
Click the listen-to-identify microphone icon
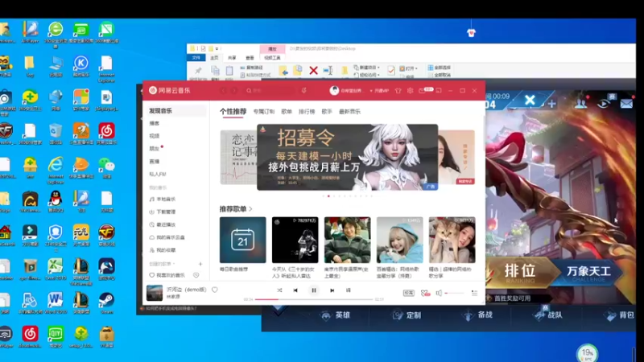(304, 90)
